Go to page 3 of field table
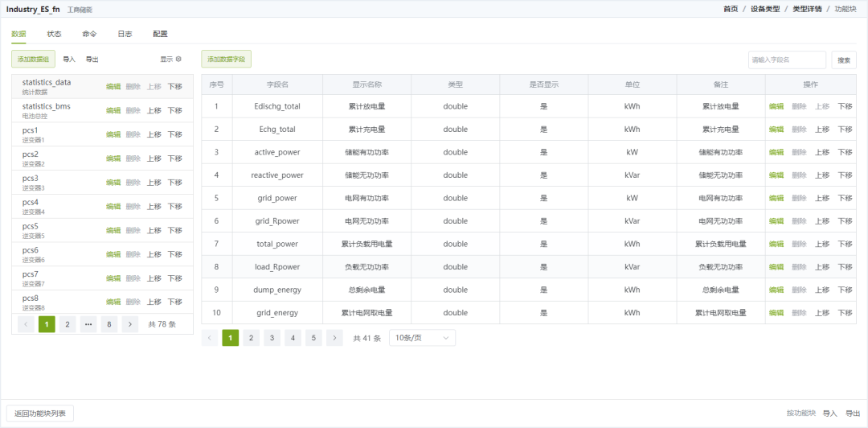This screenshot has width=868, height=428. 272,338
